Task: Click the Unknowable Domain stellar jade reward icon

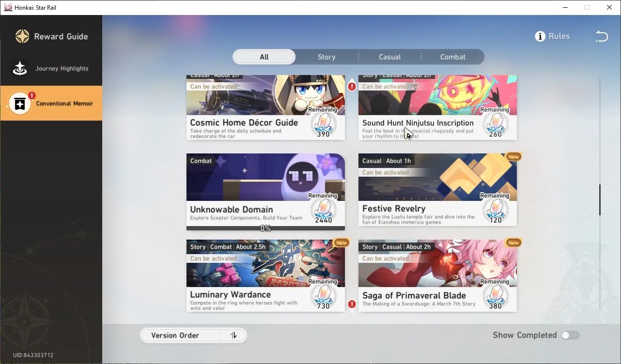Action: pyautogui.click(x=323, y=209)
